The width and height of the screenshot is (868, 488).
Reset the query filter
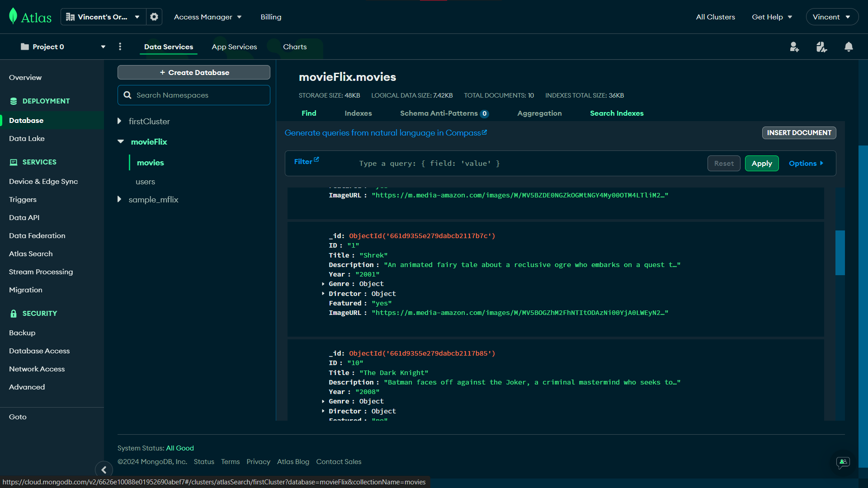tap(724, 163)
